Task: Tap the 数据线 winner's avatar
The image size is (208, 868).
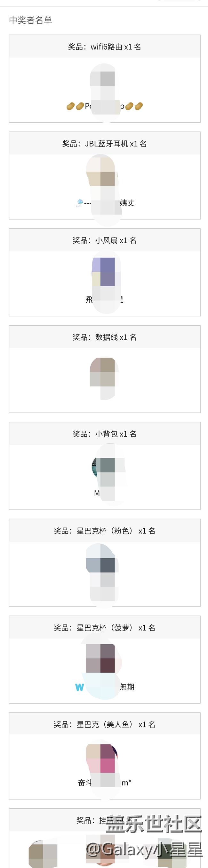Action: coord(104,372)
